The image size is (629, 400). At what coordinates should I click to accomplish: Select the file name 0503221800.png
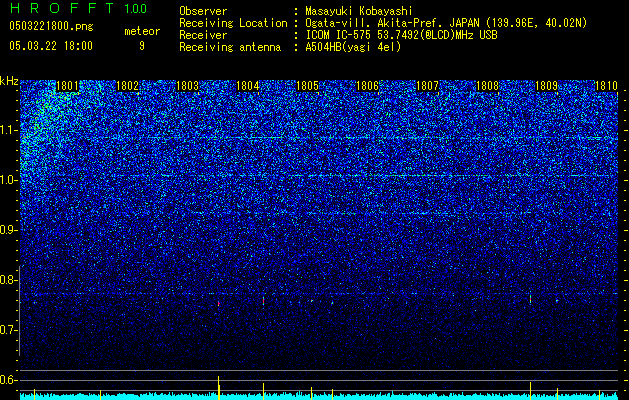(51, 27)
